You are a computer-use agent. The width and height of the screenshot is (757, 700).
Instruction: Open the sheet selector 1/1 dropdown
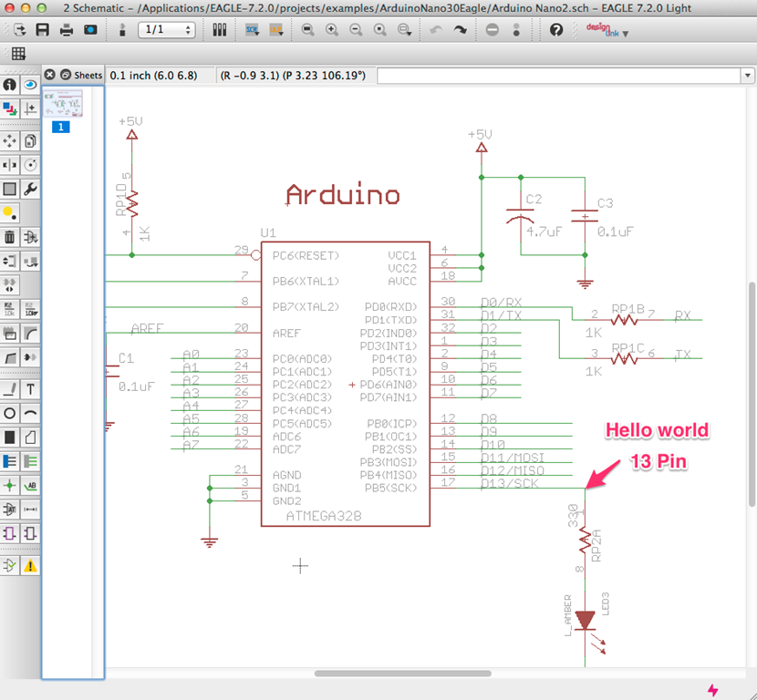coord(167,29)
